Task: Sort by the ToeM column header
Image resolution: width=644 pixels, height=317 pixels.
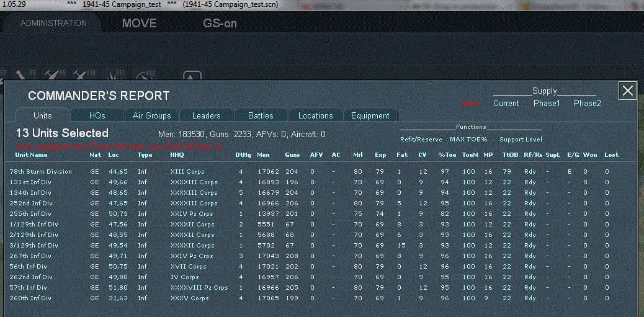Action: (470, 155)
